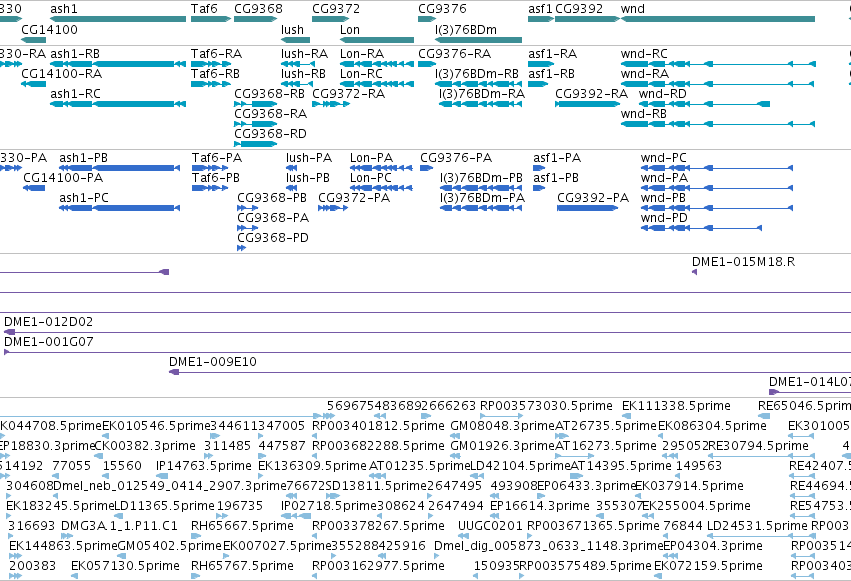The width and height of the screenshot is (851, 581).
Task: Select transcript ash1-RC
Action: click(x=118, y=104)
